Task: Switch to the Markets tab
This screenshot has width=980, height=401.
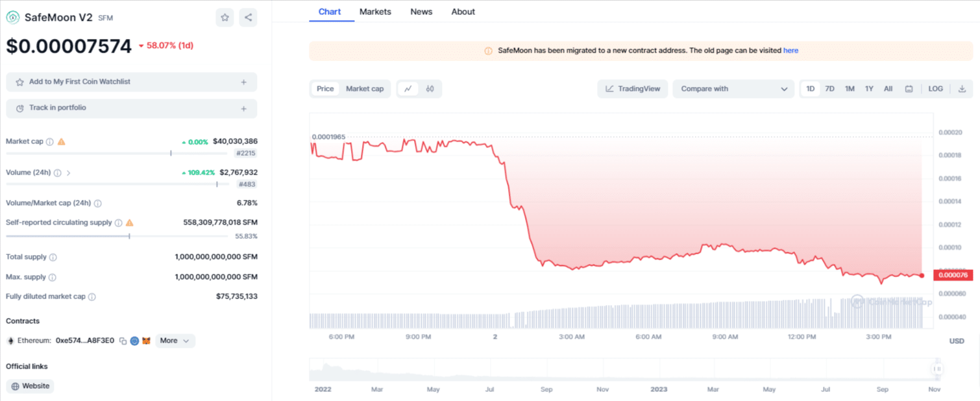Action: pos(375,12)
